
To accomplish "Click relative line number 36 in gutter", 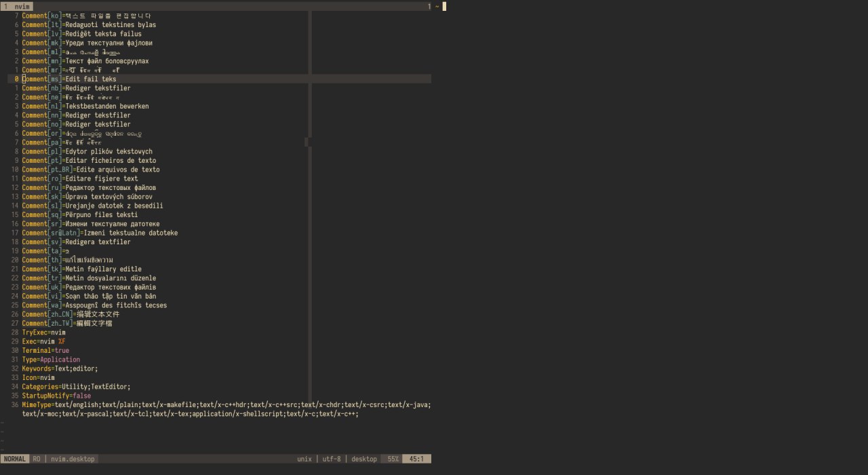I will (x=15, y=405).
